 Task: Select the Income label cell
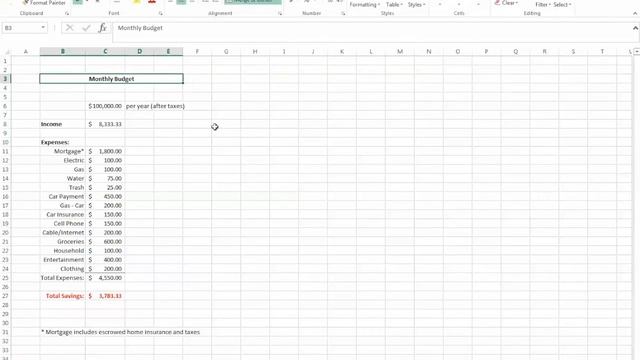tap(62, 124)
